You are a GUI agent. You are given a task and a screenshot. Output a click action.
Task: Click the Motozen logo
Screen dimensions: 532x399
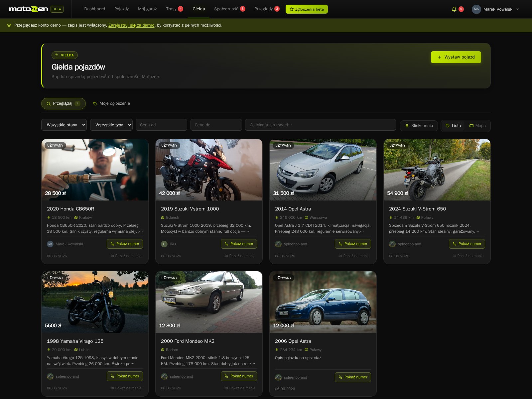click(x=29, y=9)
